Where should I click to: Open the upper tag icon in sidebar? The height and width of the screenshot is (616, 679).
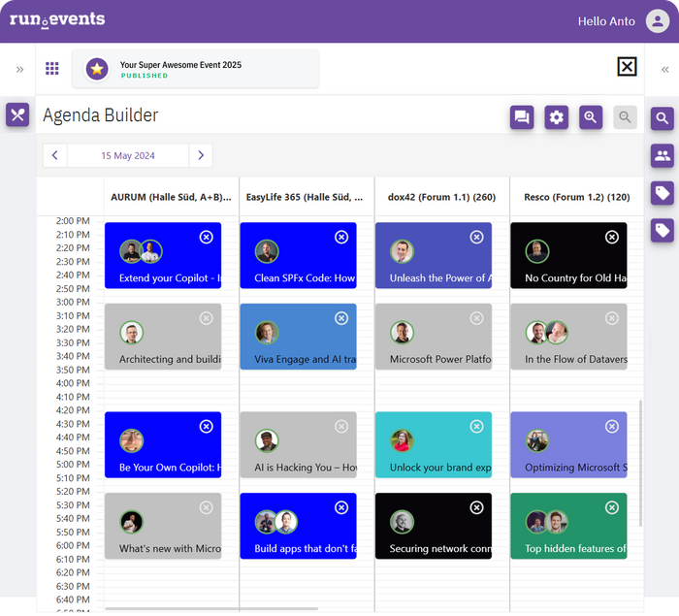pos(663,193)
